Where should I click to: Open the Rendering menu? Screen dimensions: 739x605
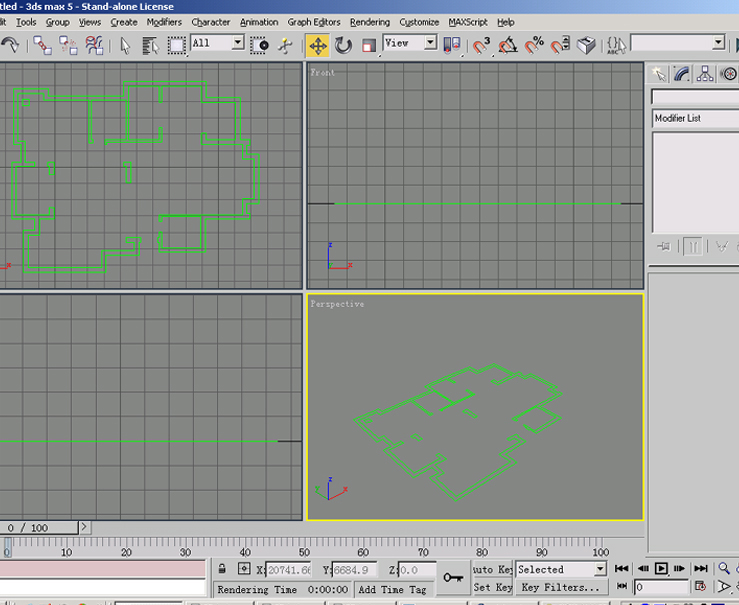point(370,22)
